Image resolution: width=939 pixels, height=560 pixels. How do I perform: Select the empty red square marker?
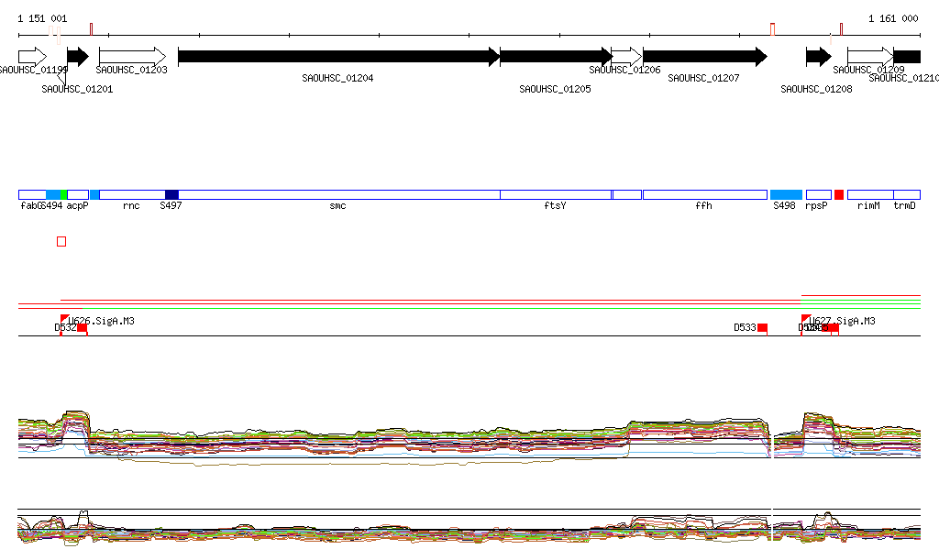tap(61, 241)
